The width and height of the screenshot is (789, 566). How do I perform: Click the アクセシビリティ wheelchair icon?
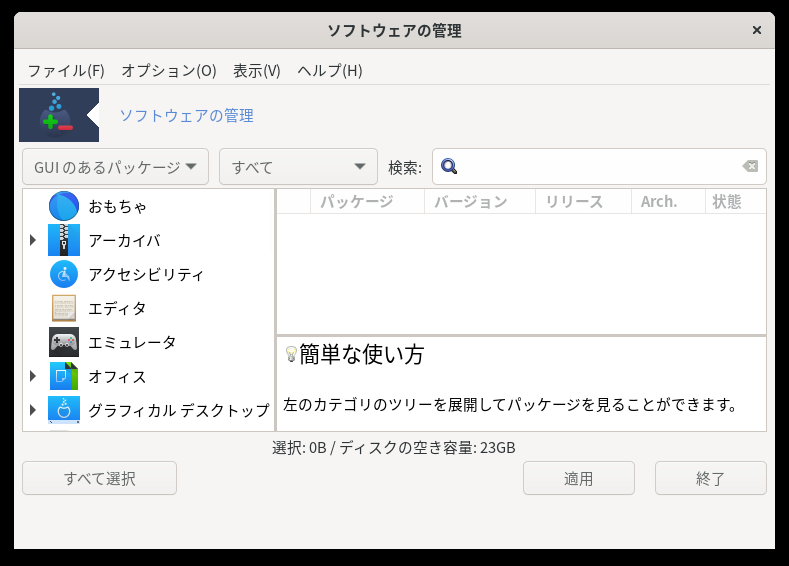64,274
